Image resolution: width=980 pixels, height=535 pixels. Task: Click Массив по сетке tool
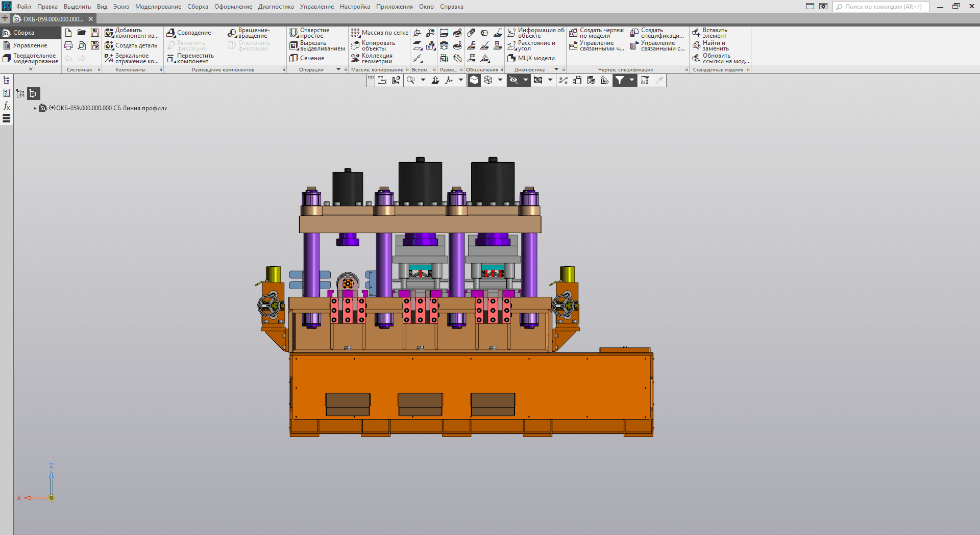click(x=380, y=33)
